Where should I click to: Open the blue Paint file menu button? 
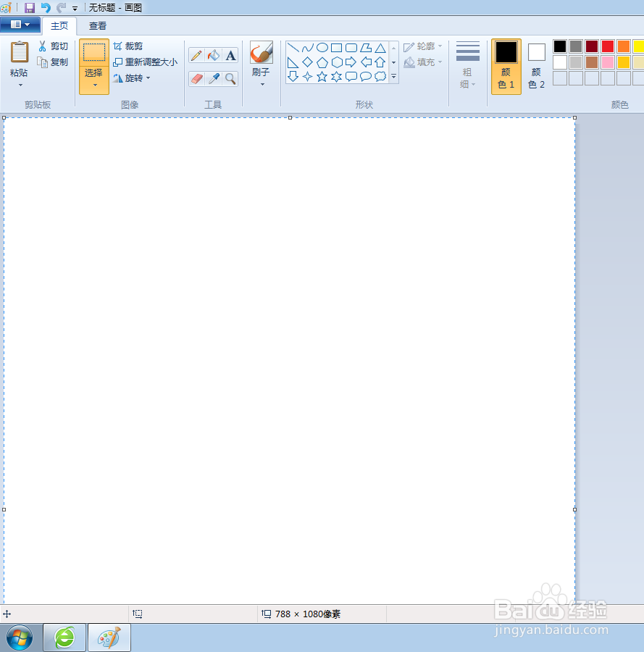[x=20, y=25]
